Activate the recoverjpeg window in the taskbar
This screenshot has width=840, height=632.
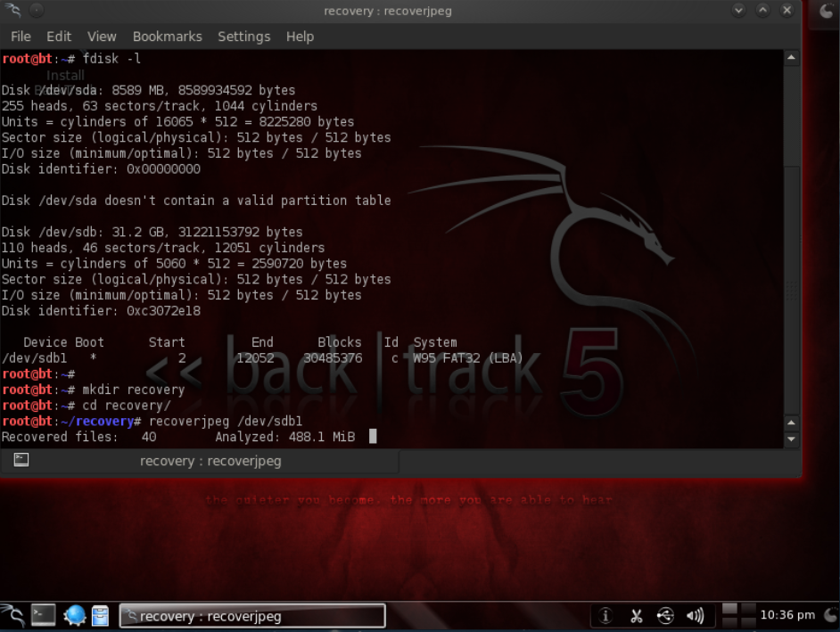click(x=251, y=616)
